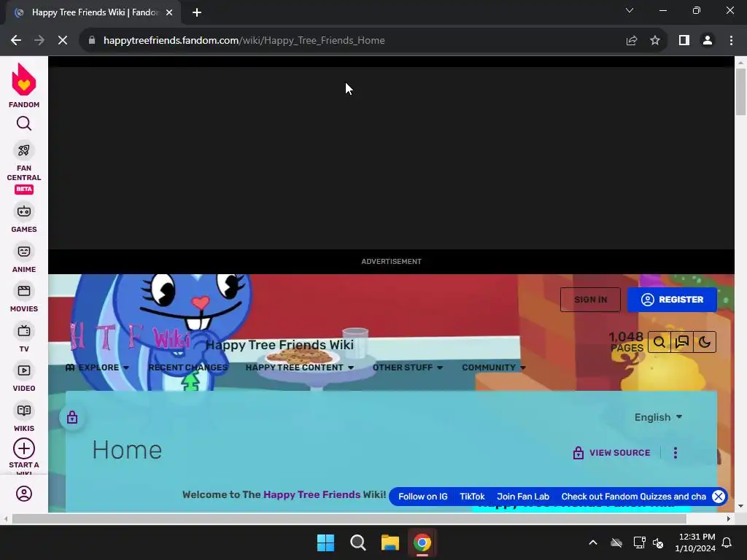Click the wiki header search icon
Viewport: 747px width, 560px height.
coord(659,342)
